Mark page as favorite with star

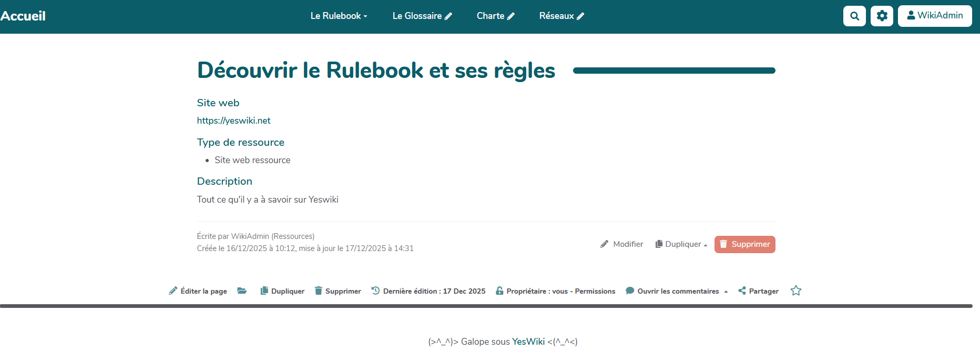click(x=795, y=291)
